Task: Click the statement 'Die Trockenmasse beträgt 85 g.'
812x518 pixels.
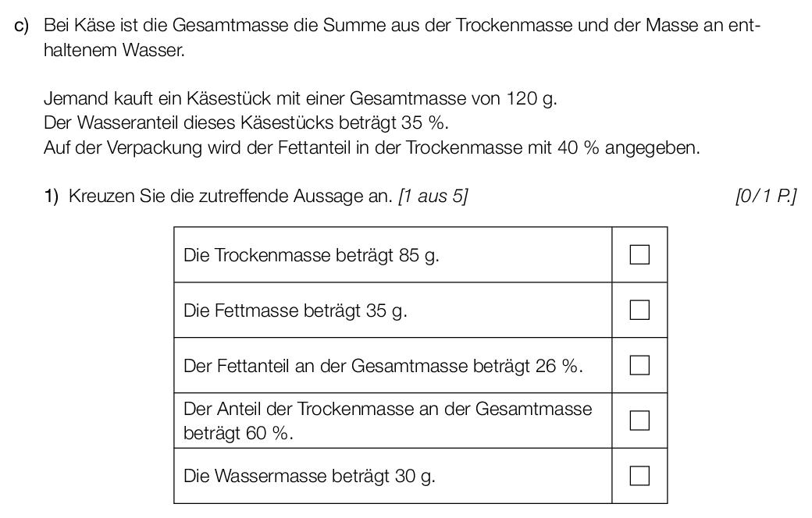Action: click(312, 255)
